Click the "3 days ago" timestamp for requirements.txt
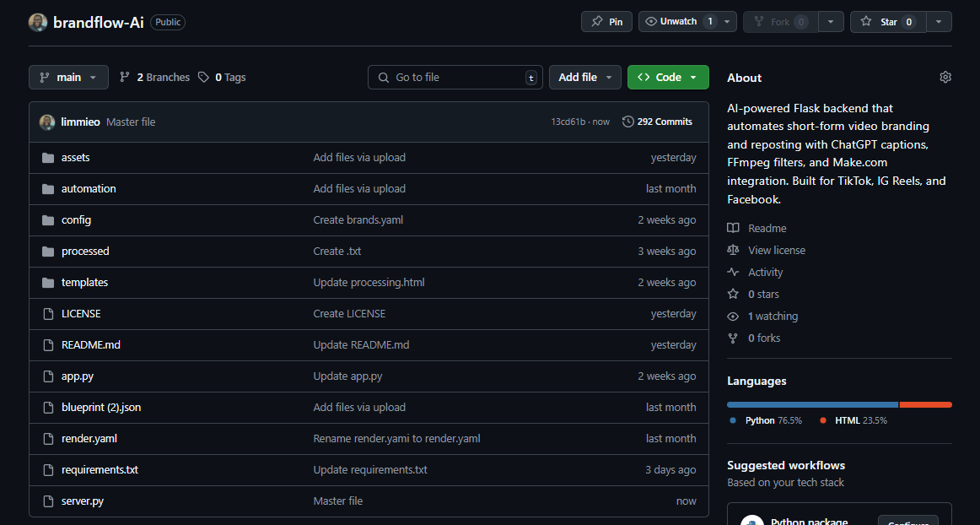Viewport: 980px width, 525px height. tap(670, 471)
